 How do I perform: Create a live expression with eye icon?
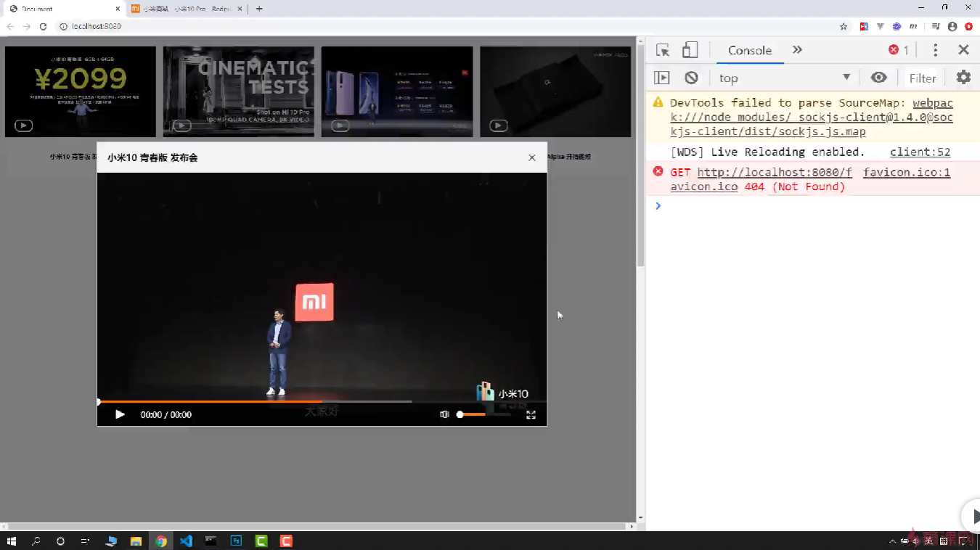pos(879,78)
